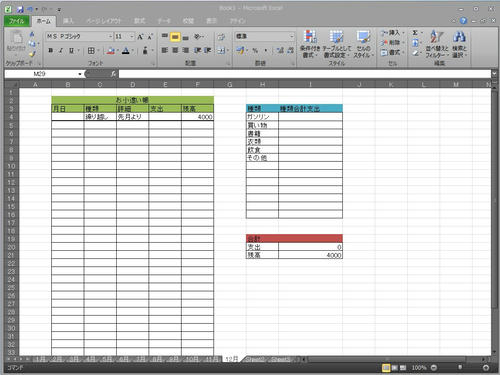Open Sort and Filter (並べ替えとフィルター)
The height and width of the screenshot is (375, 500).
437,44
